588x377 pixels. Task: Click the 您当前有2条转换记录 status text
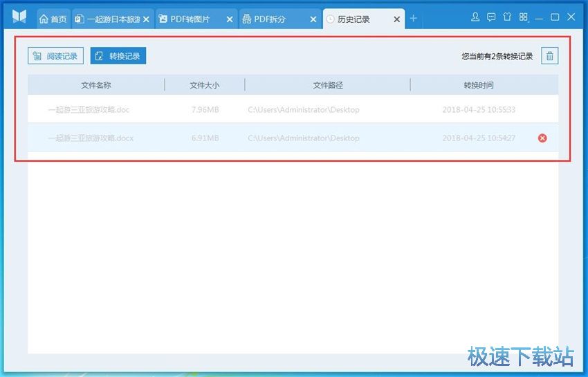(x=497, y=56)
